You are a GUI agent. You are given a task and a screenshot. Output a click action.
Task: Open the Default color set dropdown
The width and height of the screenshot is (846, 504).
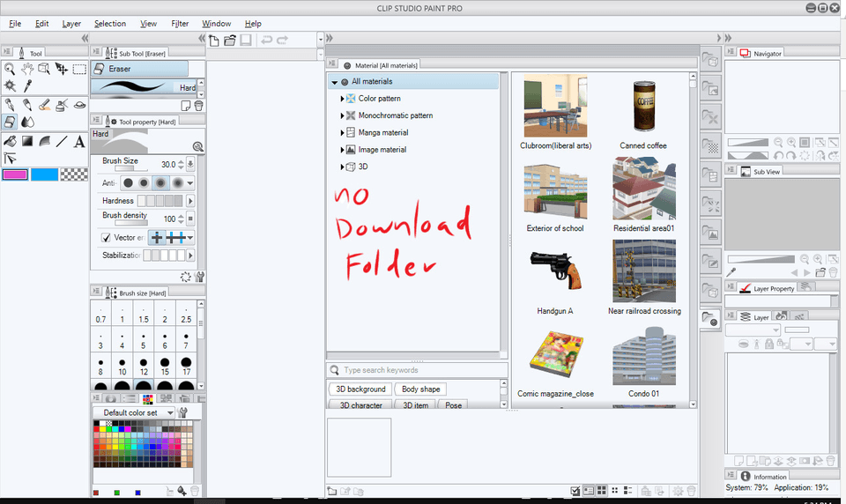[137, 412]
